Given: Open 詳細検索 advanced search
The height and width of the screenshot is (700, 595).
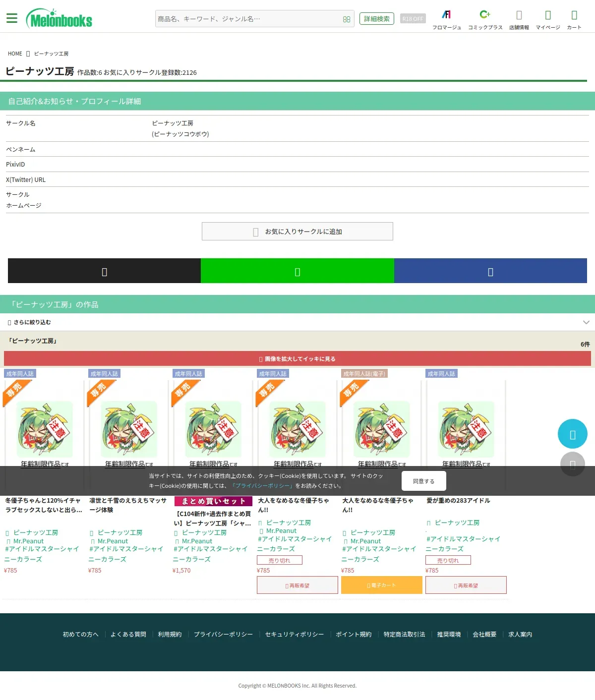Looking at the screenshot, I should point(377,19).
